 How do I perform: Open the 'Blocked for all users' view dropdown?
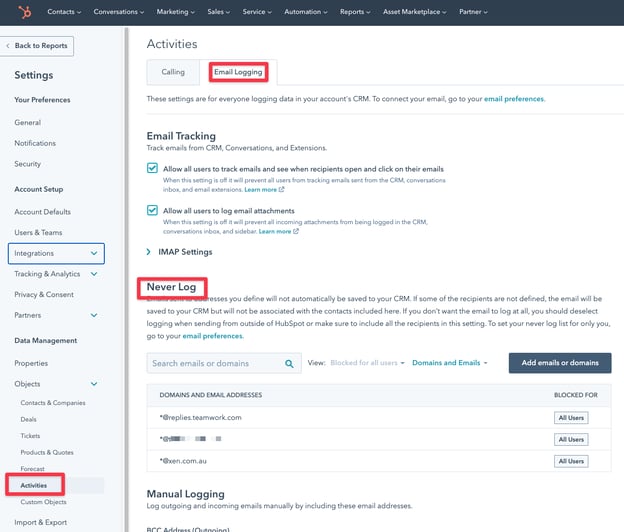coord(368,363)
